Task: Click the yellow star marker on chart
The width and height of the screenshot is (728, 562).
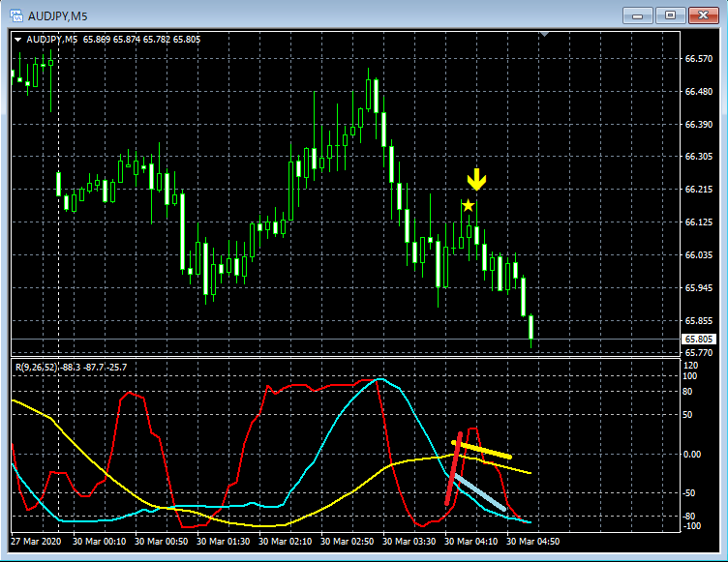Action: point(468,205)
